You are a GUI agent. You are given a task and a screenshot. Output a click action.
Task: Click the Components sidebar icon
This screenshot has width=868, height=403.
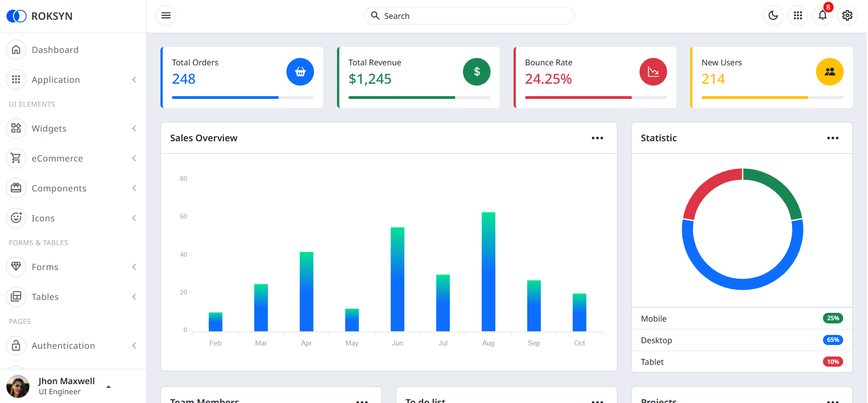click(x=16, y=188)
